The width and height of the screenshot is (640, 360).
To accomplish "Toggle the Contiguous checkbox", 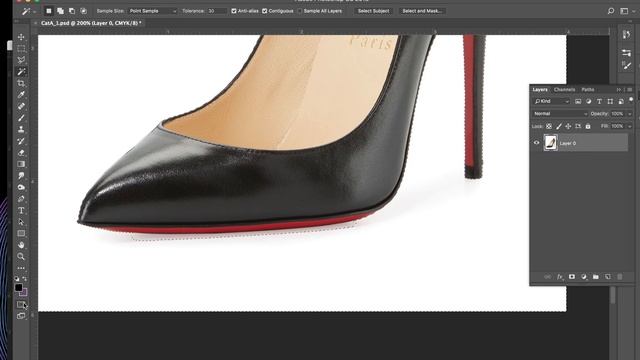I will point(264,11).
